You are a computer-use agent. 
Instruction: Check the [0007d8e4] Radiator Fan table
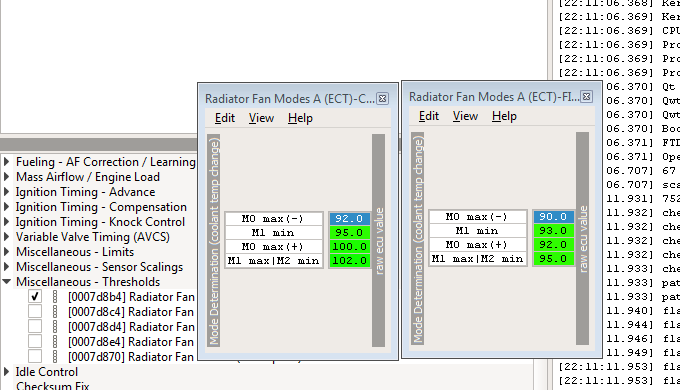[35, 341]
